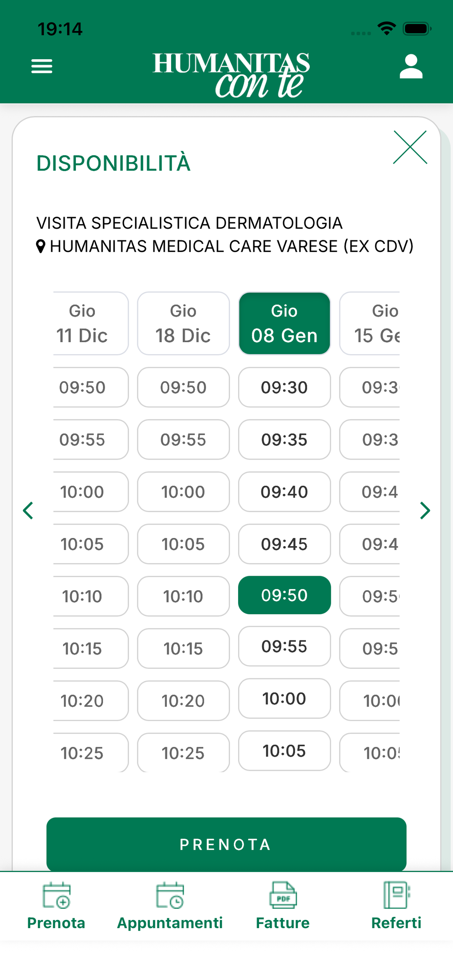Viewport: 453px width, 980px height.
Task: Open the hamburger menu
Action: coord(42,67)
